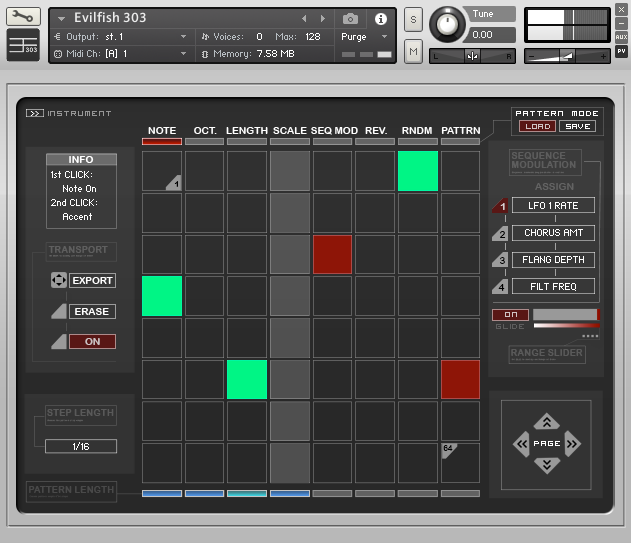
Task: Click the page down arrow
Action: coord(546,464)
